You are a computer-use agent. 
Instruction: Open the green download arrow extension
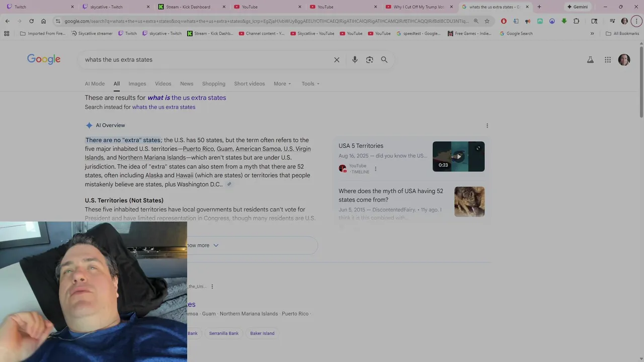coord(564,21)
